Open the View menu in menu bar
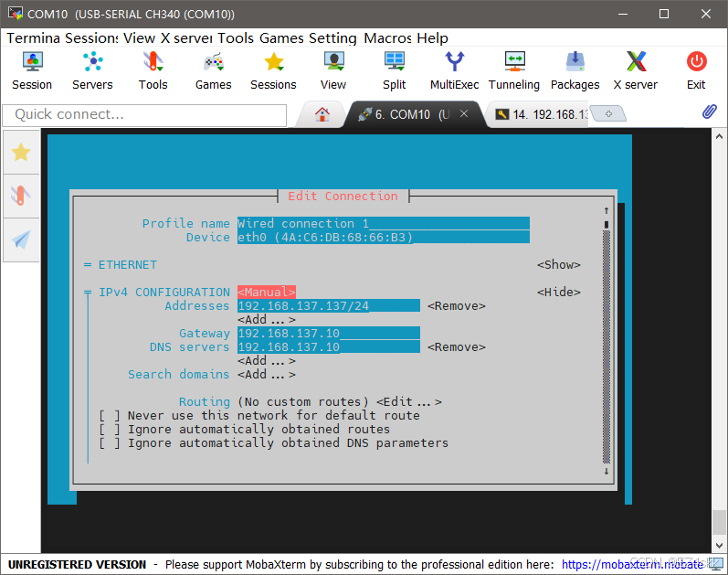This screenshot has width=728, height=575. pos(139,38)
